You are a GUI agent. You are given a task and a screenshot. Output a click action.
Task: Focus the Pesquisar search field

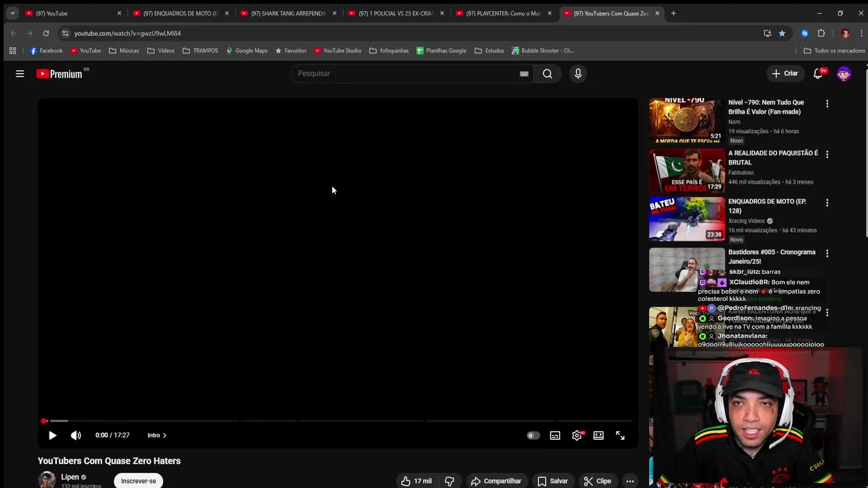406,74
